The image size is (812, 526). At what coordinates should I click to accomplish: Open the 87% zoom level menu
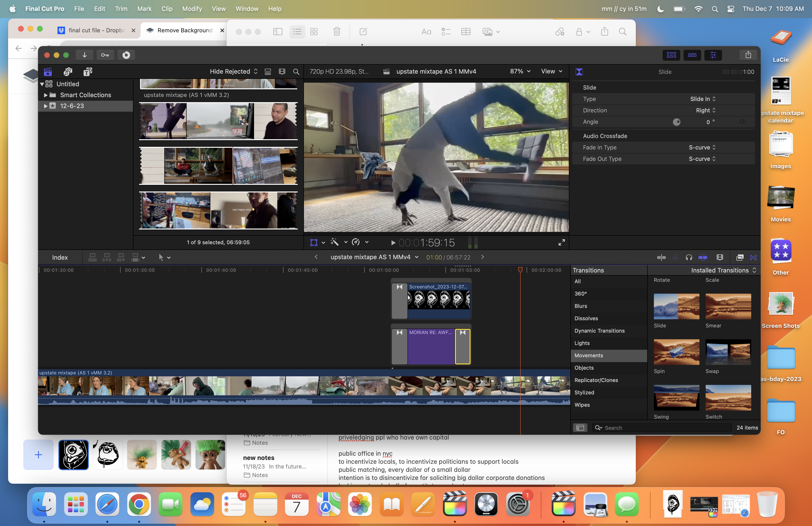coord(520,71)
